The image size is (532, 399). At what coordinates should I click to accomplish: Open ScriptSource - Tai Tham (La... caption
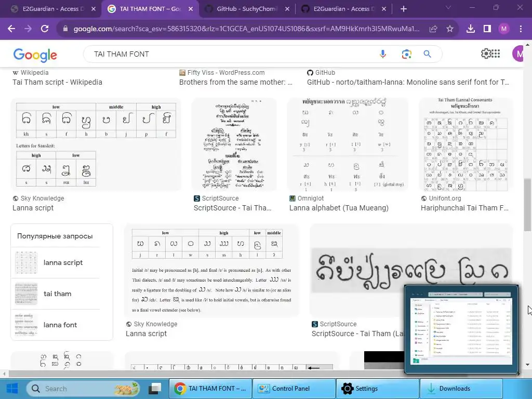point(357,334)
